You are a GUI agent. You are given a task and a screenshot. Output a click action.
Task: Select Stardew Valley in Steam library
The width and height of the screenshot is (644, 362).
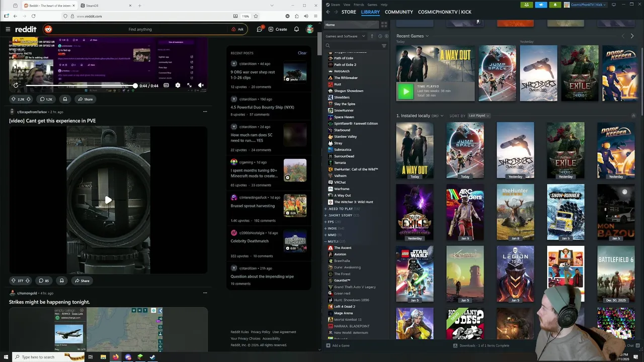pyautogui.click(x=345, y=137)
